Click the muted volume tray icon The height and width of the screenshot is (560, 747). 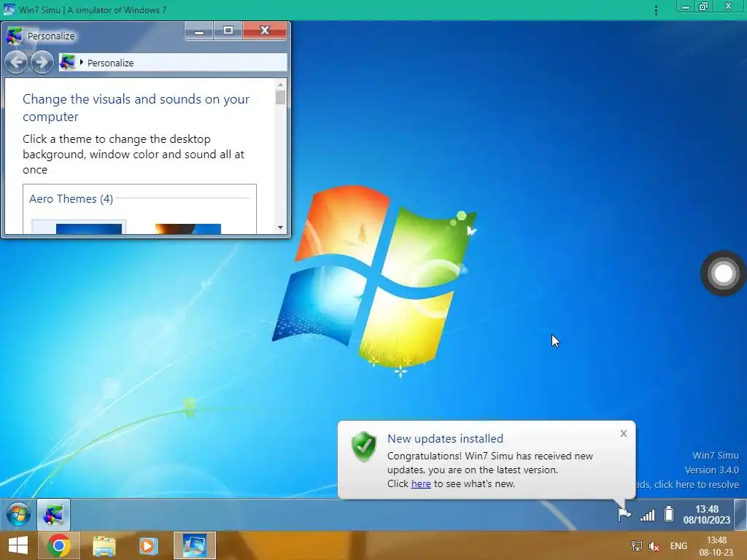pos(654,546)
